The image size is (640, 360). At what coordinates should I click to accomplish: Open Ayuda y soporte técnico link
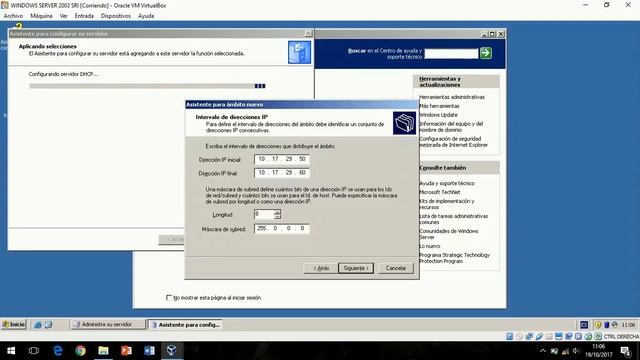click(447, 184)
